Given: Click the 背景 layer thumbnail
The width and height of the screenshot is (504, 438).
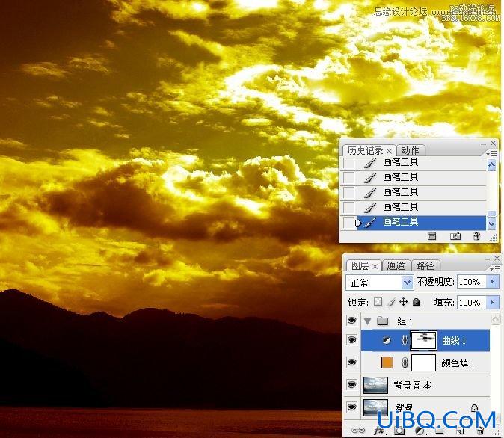Looking at the screenshot, I should point(375,407).
